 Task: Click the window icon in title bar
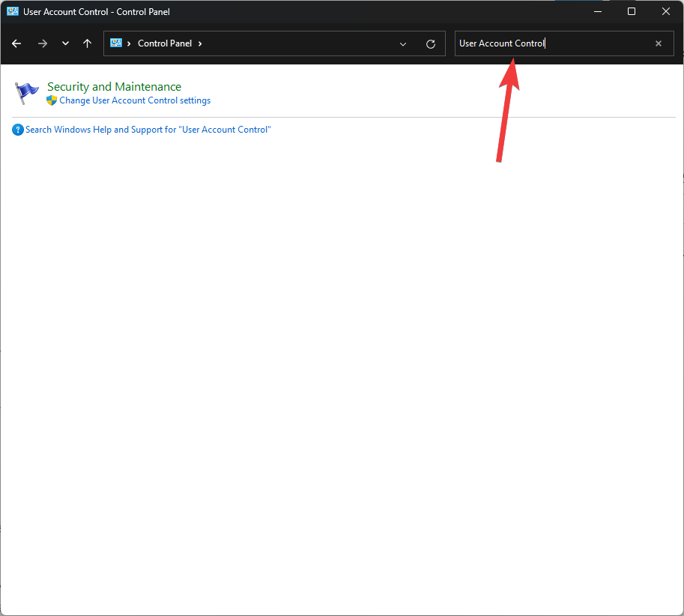tap(12, 11)
